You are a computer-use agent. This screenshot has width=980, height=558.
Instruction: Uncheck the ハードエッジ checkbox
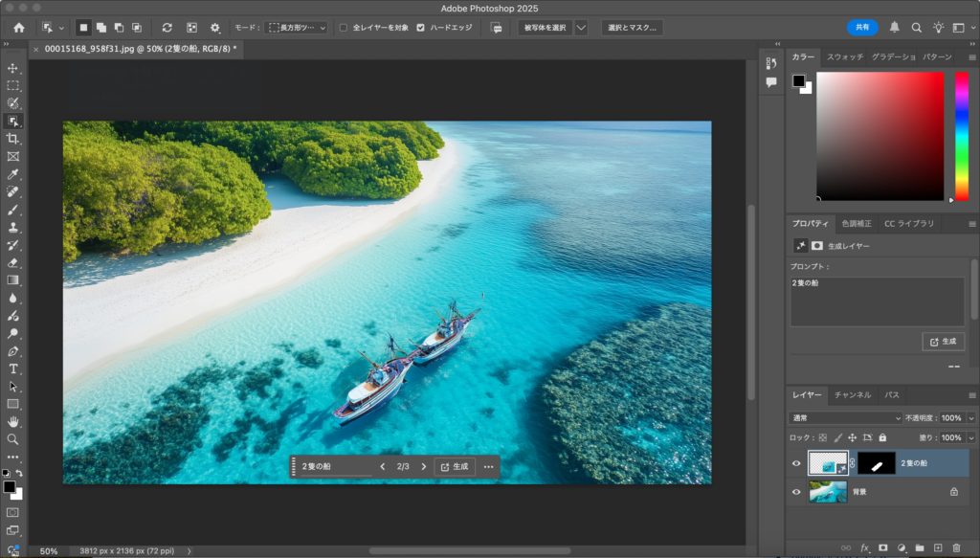[x=421, y=28]
